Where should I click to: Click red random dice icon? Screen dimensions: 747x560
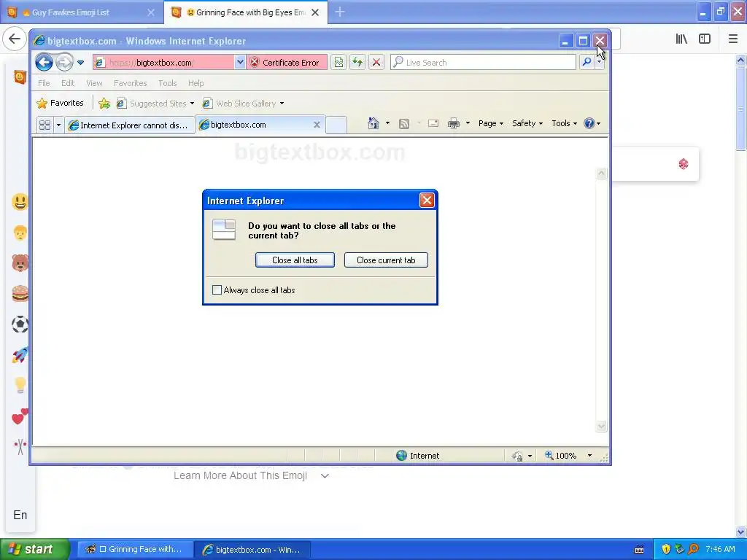(x=684, y=164)
